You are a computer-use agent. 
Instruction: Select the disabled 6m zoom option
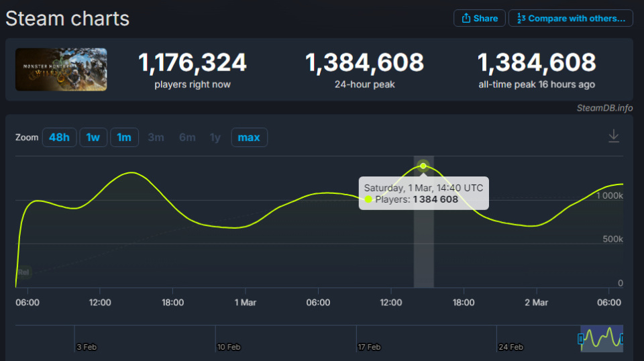(187, 137)
